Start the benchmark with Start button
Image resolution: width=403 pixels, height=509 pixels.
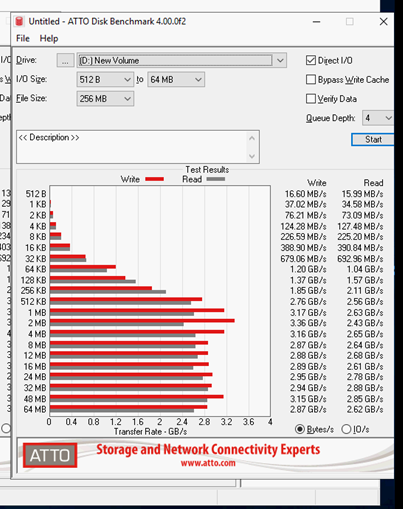(373, 139)
